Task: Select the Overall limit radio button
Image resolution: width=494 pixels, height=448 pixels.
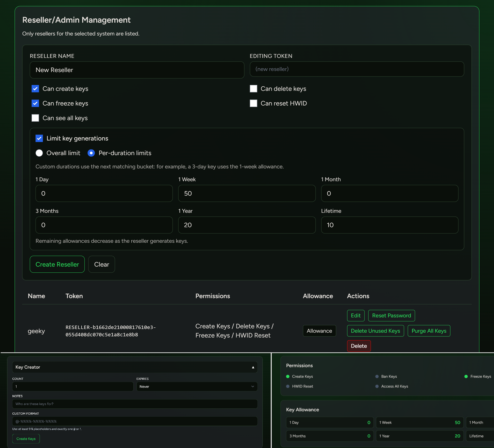Action: (39, 153)
